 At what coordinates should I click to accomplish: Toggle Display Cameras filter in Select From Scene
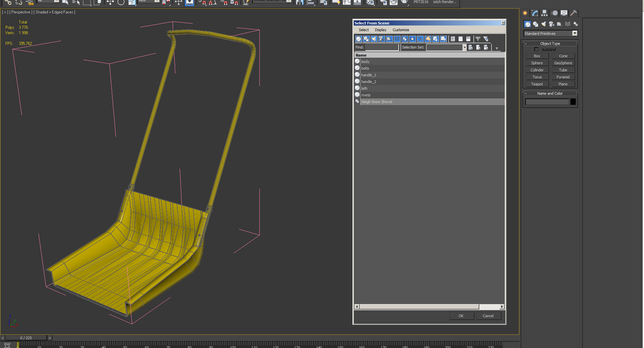pos(382,39)
